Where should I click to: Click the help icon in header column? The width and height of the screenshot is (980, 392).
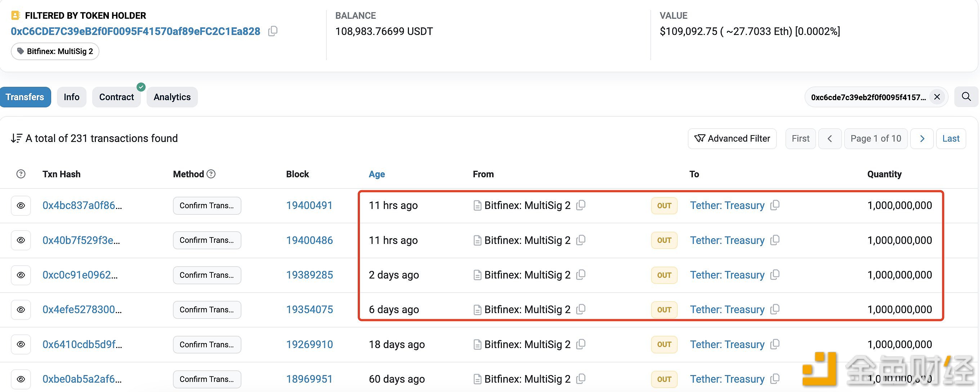(x=21, y=174)
